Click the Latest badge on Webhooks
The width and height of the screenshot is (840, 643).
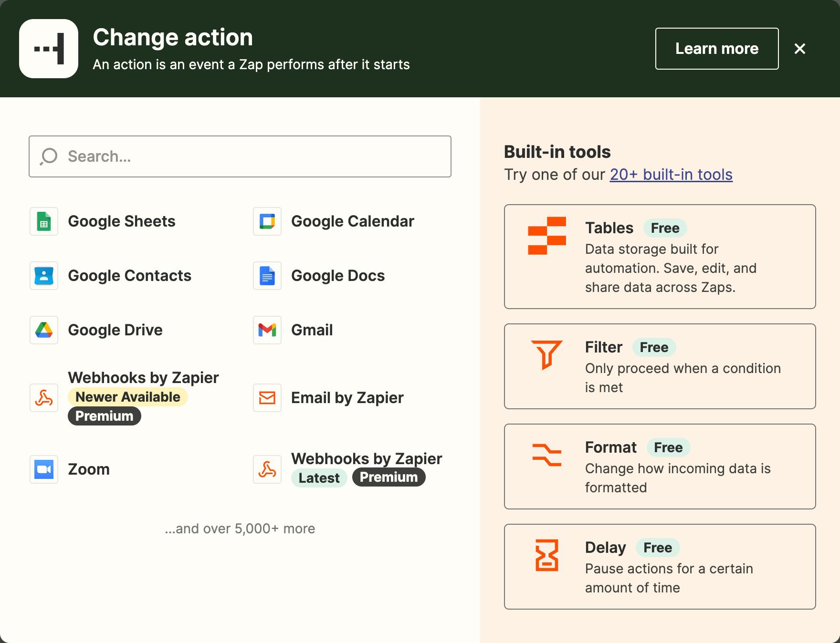tap(319, 478)
